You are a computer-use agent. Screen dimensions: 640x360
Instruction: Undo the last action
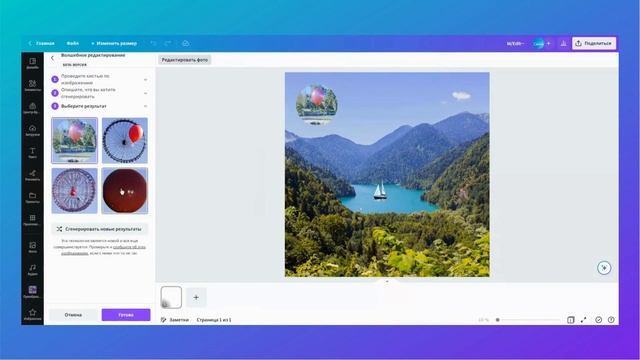(153, 43)
